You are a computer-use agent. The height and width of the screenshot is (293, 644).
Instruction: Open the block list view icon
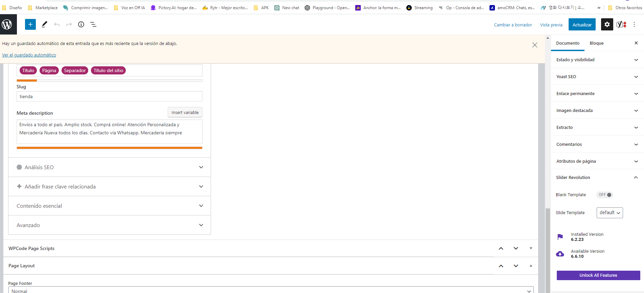(x=93, y=24)
